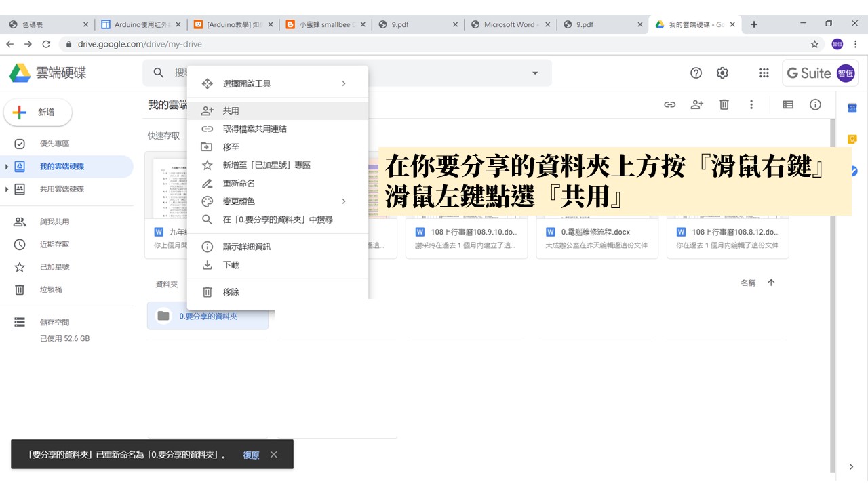Expand the Open with submenu arrow
The height and width of the screenshot is (488, 868).
344,83
